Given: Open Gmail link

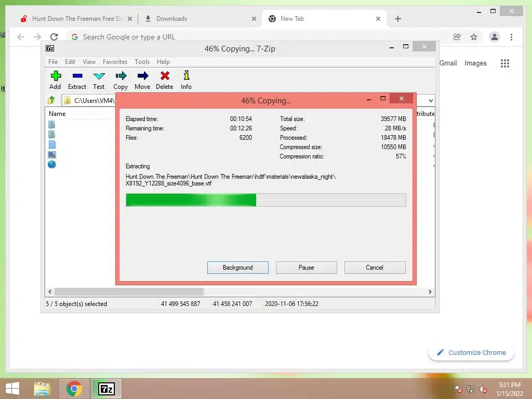Looking at the screenshot, I should point(448,63).
